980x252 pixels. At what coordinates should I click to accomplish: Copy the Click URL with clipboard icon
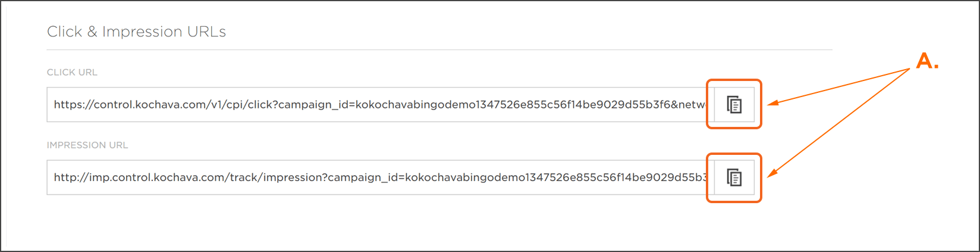(734, 105)
